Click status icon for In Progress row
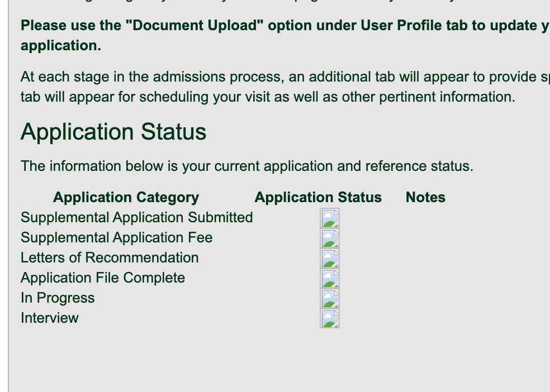Screen dimensions: 550x392 click(330, 298)
